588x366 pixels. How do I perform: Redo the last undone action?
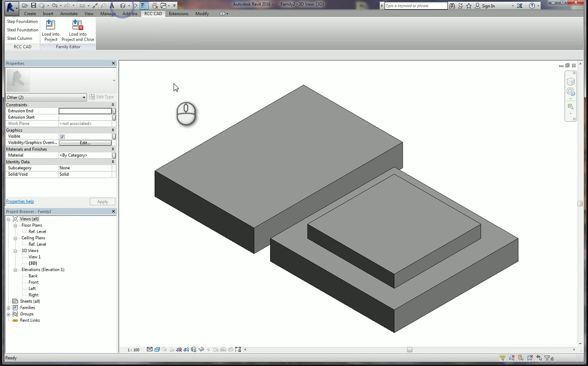click(x=67, y=5)
